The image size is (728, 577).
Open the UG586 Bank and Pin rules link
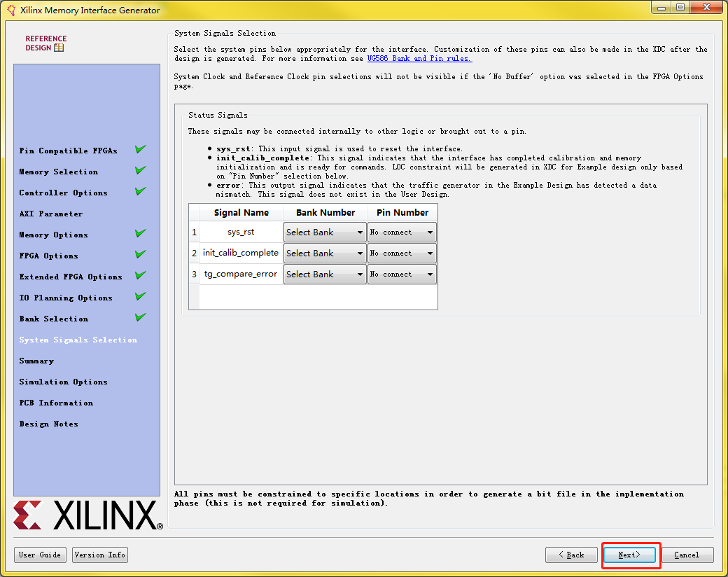[x=419, y=58]
